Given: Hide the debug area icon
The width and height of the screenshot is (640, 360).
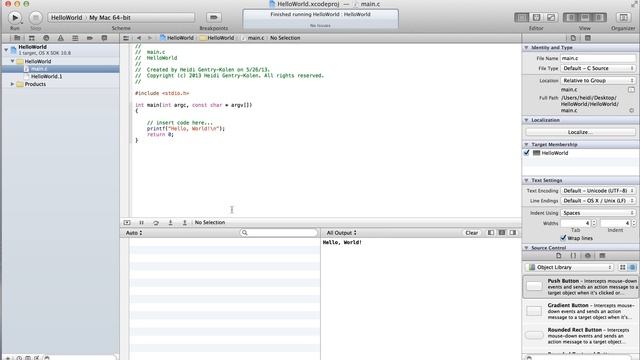Looking at the screenshot, I should [x=127, y=222].
